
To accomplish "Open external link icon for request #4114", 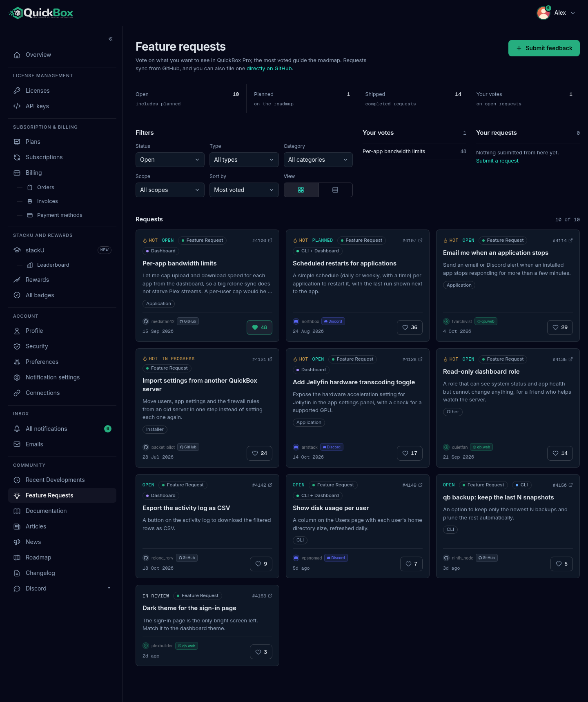I will [570, 241].
